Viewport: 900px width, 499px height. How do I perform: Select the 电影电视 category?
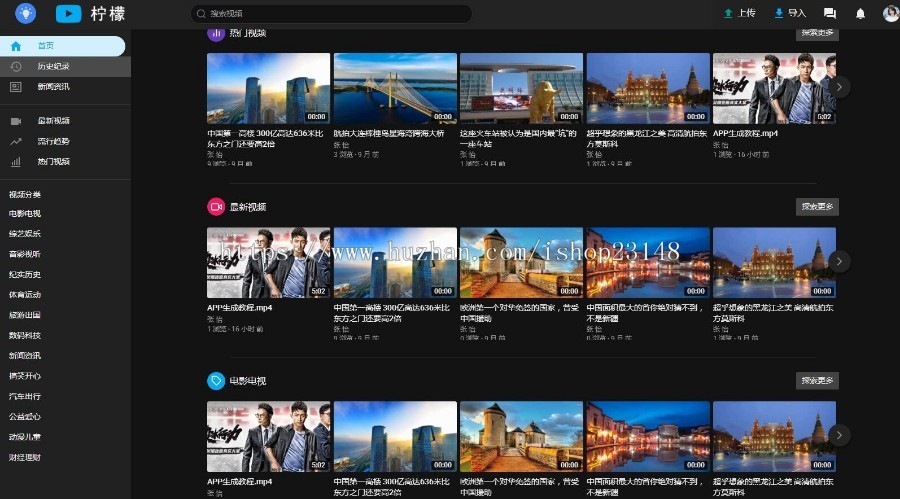coord(25,214)
